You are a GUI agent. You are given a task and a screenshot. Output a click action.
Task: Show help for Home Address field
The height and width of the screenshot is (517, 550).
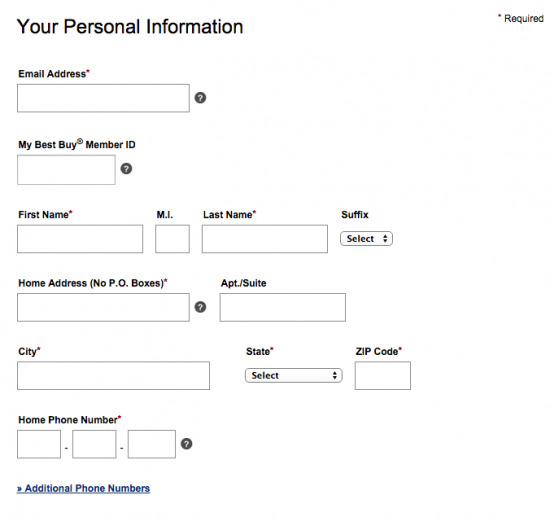(200, 307)
